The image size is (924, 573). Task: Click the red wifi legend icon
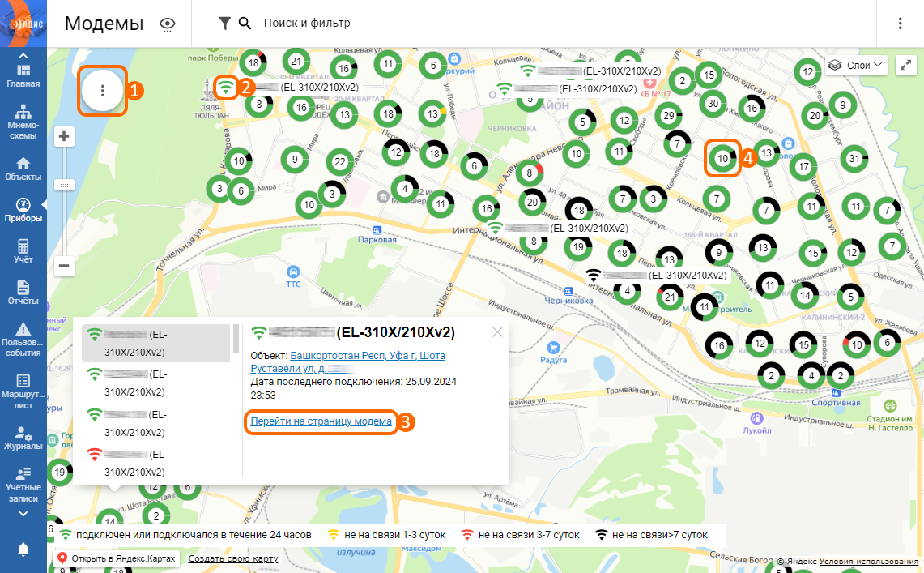[x=467, y=535]
